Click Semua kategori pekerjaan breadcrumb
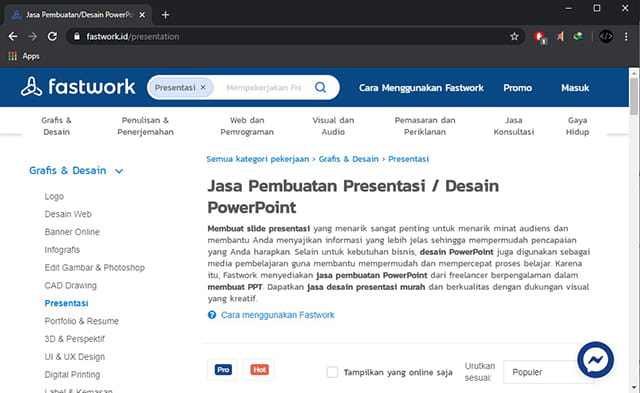Image resolution: width=640 pixels, height=393 pixels. 258,159
